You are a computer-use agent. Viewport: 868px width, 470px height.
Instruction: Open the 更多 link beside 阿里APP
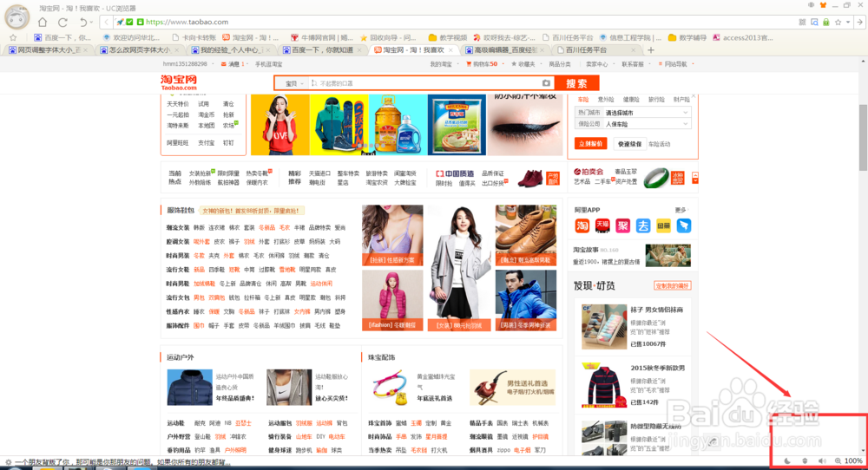coord(681,210)
